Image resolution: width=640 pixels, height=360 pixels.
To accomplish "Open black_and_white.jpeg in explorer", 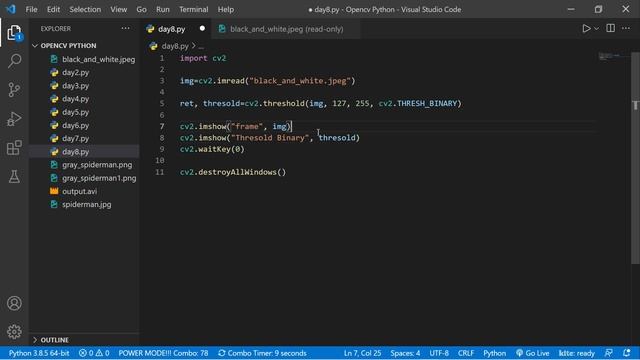I will [x=98, y=59].
